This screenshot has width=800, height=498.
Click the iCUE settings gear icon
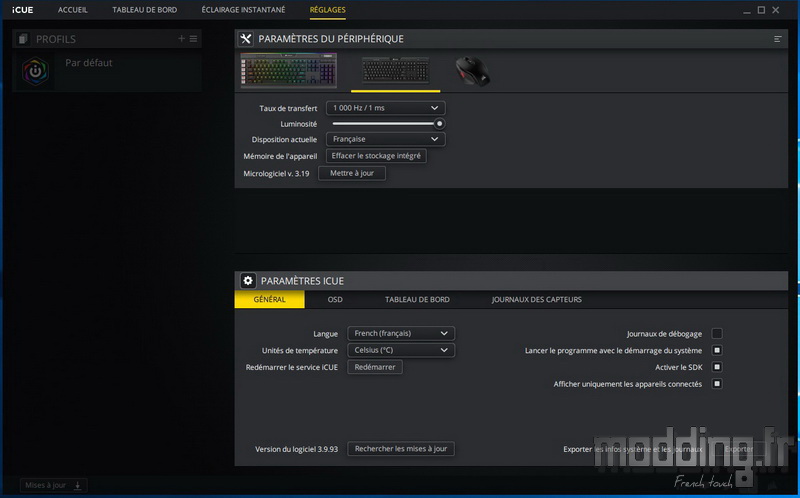point(248,281)
